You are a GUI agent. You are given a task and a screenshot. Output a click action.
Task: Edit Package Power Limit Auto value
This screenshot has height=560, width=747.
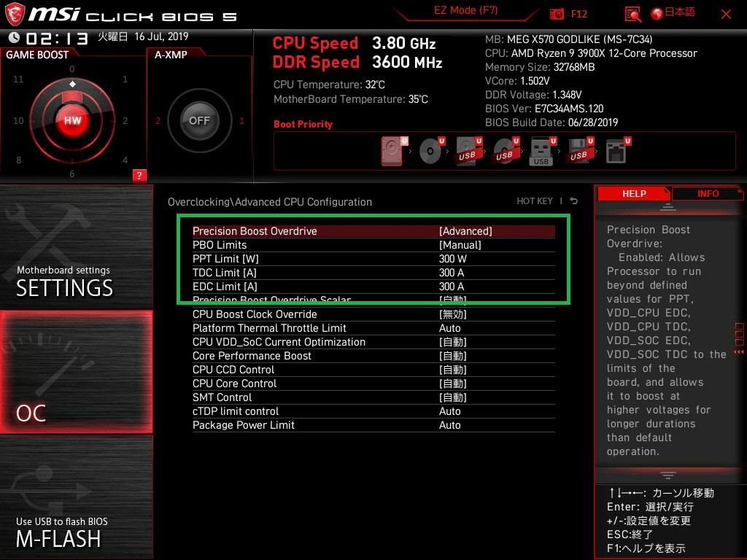pos(449,425)
